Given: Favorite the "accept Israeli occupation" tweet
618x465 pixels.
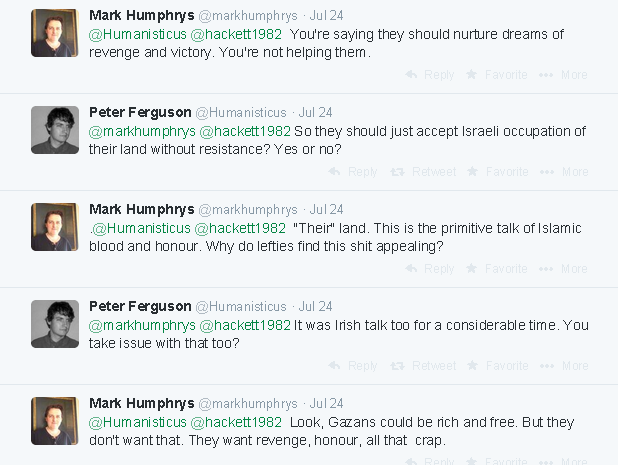Looking at the screenshot, I should pos(497,172).
